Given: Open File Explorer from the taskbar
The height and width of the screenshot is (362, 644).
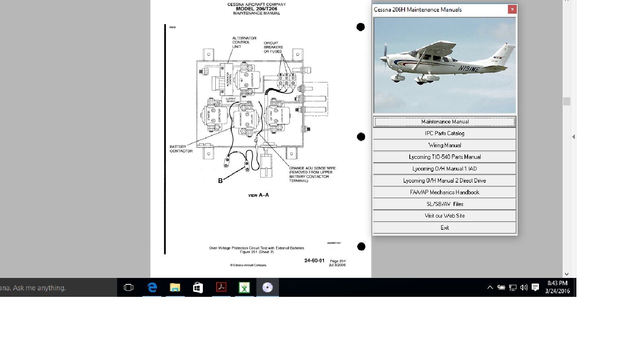Looking at the screenshot, I should pyautogui.click(x=175, y=288).
